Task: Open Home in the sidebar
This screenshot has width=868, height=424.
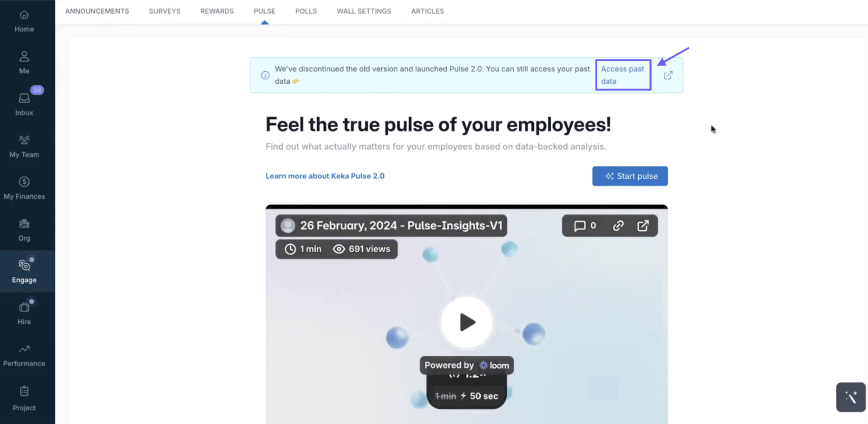Action: click(x=24, y=21)
